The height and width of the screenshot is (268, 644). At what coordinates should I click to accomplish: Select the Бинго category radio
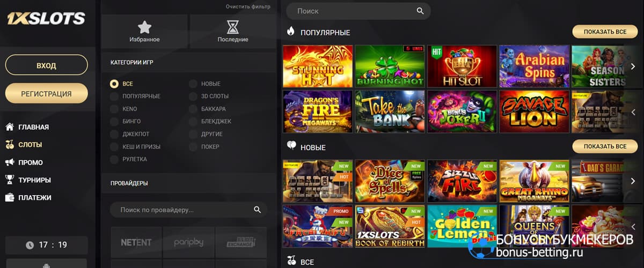coord(114,122)
